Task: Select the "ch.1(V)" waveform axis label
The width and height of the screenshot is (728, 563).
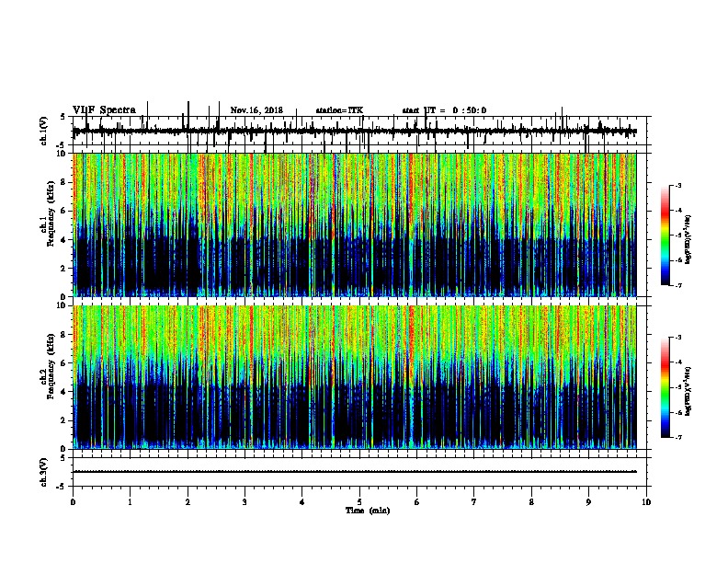Action: (x=44, y=131)
